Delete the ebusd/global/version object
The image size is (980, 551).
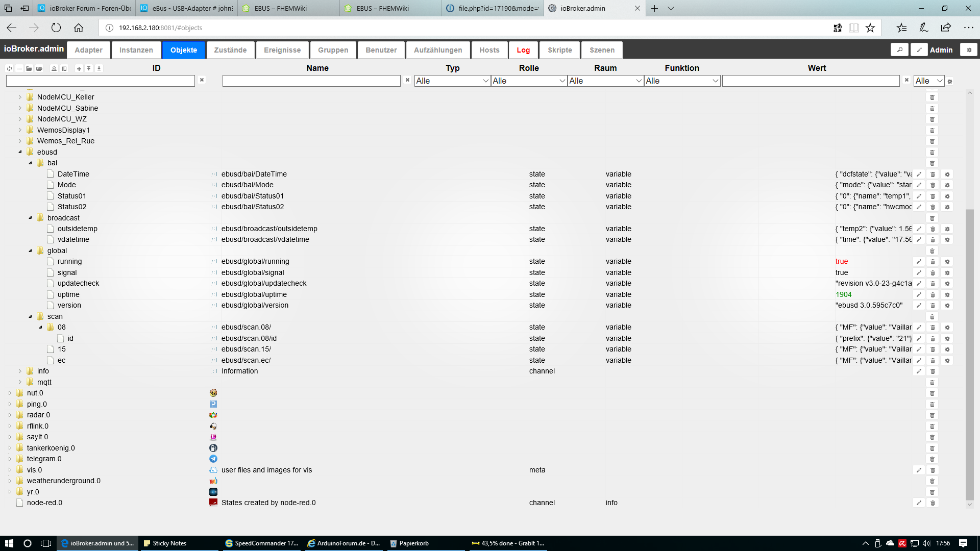[x=933, y=306]
